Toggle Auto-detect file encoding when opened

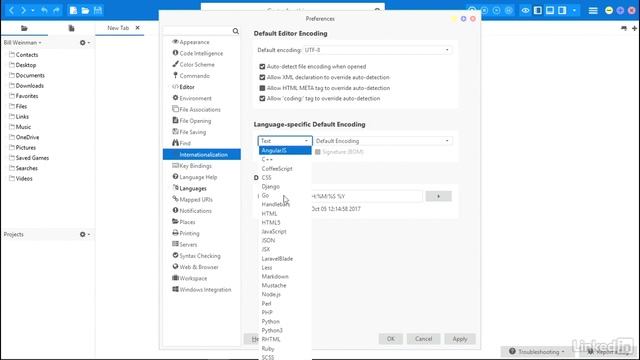[262, 67]
